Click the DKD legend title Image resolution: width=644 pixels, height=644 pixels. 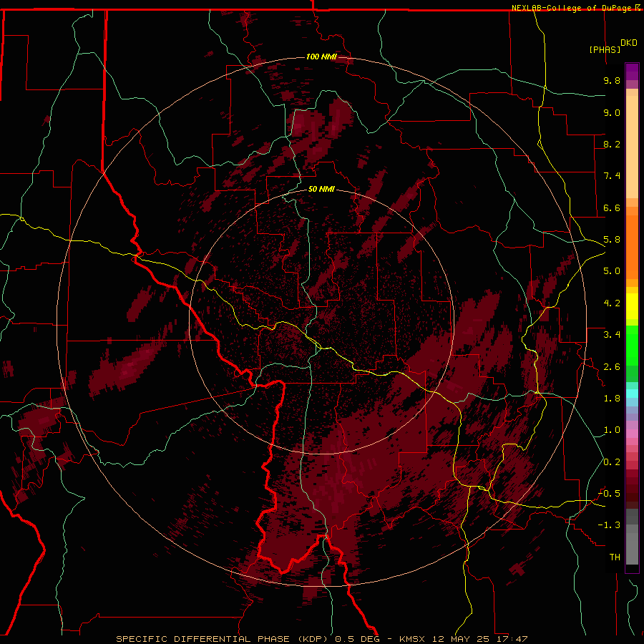pyautogui.click(x=629, y=43)
